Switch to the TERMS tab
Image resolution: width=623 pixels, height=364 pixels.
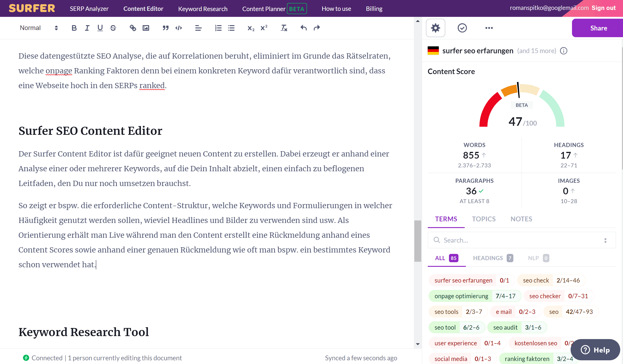[446, 219]
